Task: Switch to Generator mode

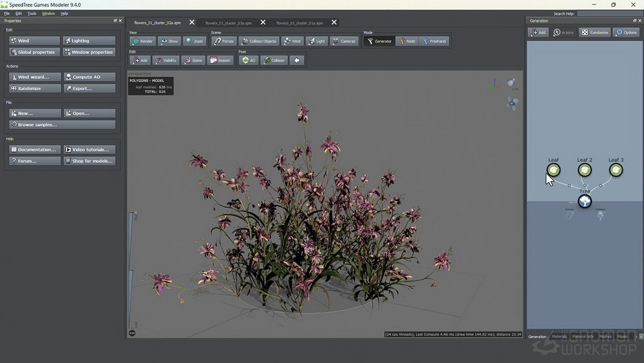Action: [x=379, y=41]
